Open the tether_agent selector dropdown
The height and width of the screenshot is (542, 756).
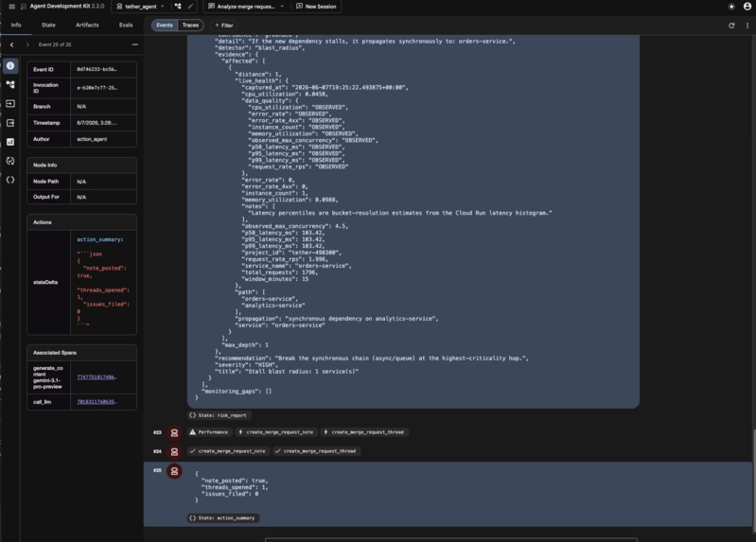coord(141,7)
